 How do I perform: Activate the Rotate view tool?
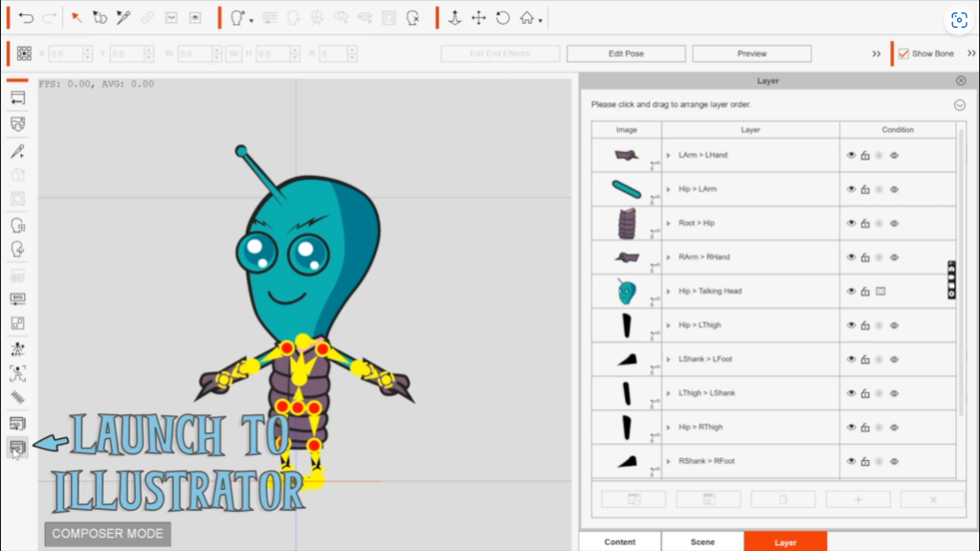501,18
